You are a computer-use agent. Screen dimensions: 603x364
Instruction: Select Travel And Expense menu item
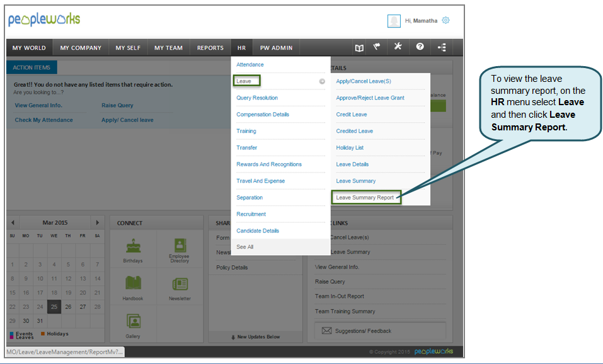(261, 181)
